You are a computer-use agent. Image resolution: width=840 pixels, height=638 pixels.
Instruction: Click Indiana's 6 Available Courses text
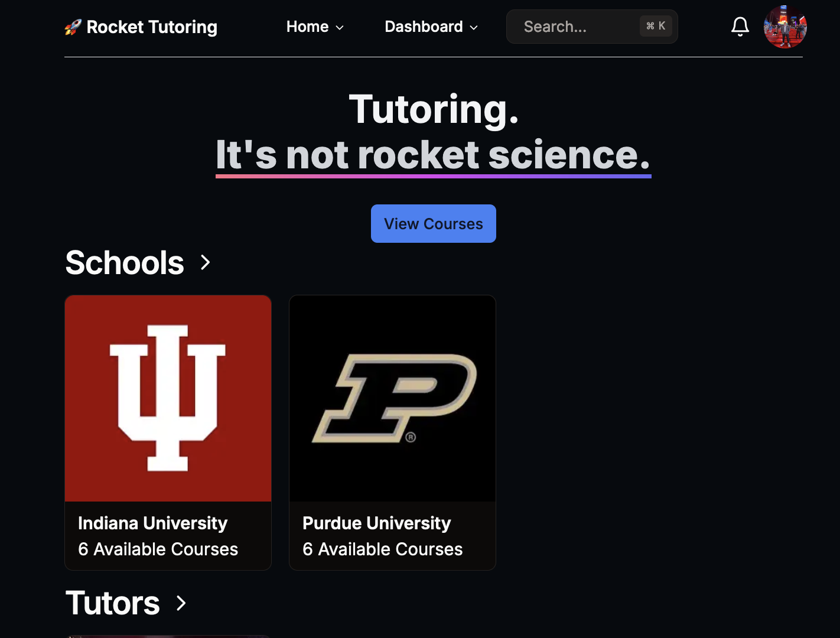coord(158,549)
